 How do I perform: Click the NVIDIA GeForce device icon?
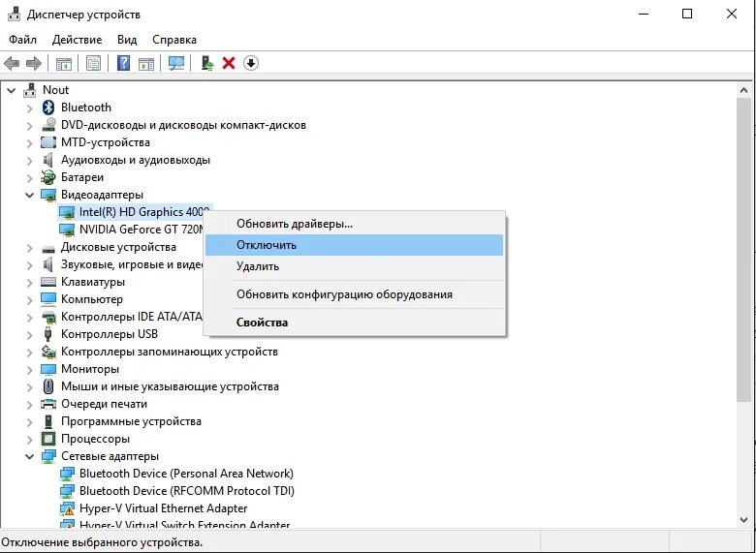(x=67, y=230)
